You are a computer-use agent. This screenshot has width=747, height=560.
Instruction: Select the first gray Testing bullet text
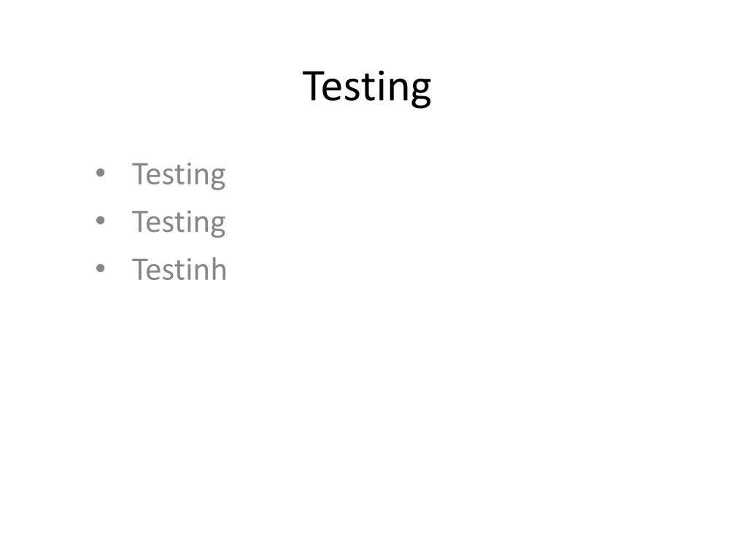point(179,175)
